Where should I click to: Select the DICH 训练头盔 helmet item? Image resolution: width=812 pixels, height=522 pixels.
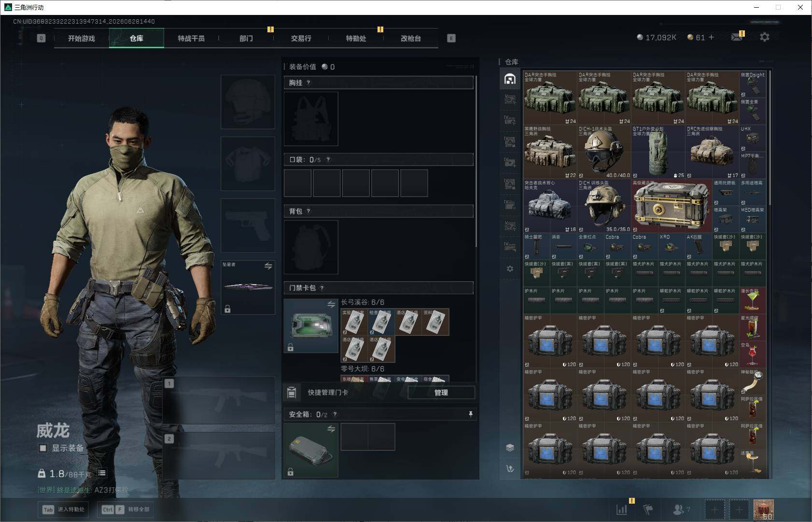[604, 206]
